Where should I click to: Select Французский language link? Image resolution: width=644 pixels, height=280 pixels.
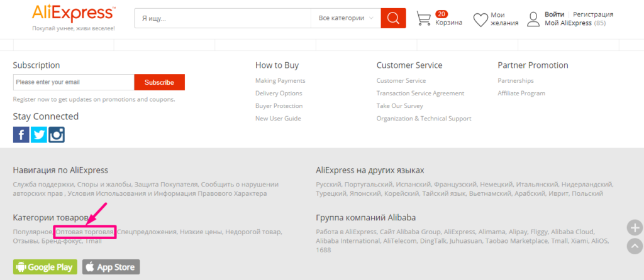[x=455, y=184]
